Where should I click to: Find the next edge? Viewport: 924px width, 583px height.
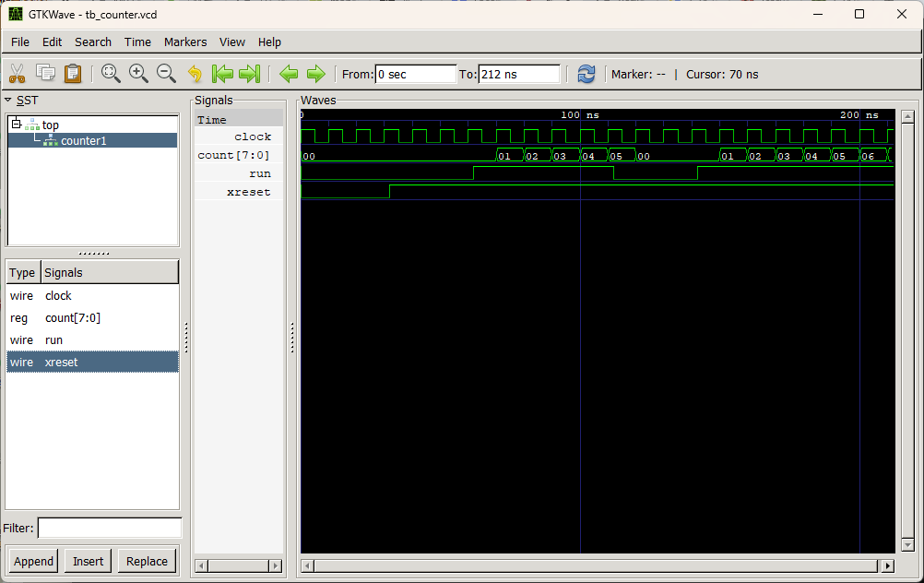point(316,74)
